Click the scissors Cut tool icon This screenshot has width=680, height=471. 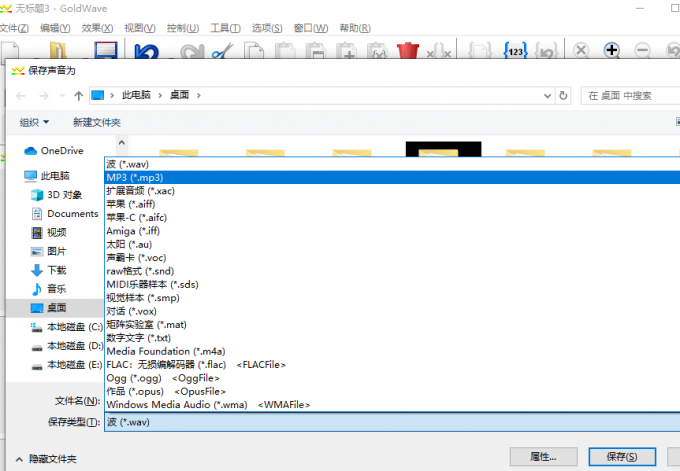click(223, 51)
